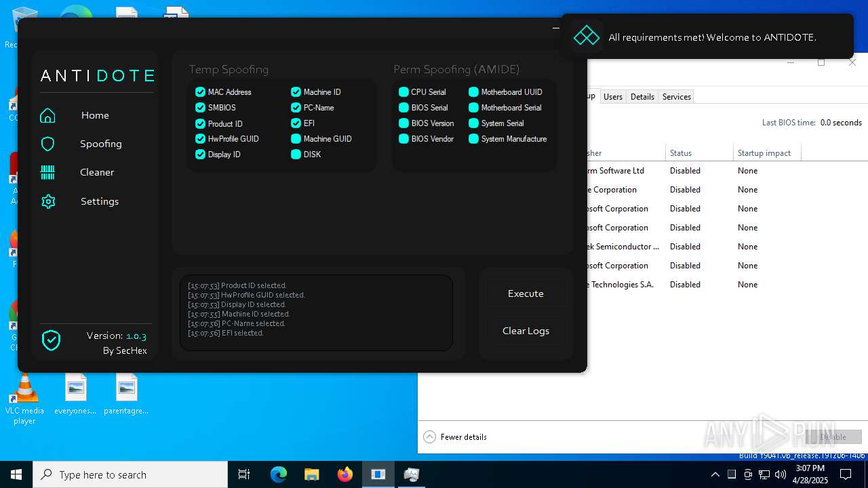Viewport: 868px width, 488px height.
Task: Uncheck the Product ID checkbox
Action: [200, 123]
